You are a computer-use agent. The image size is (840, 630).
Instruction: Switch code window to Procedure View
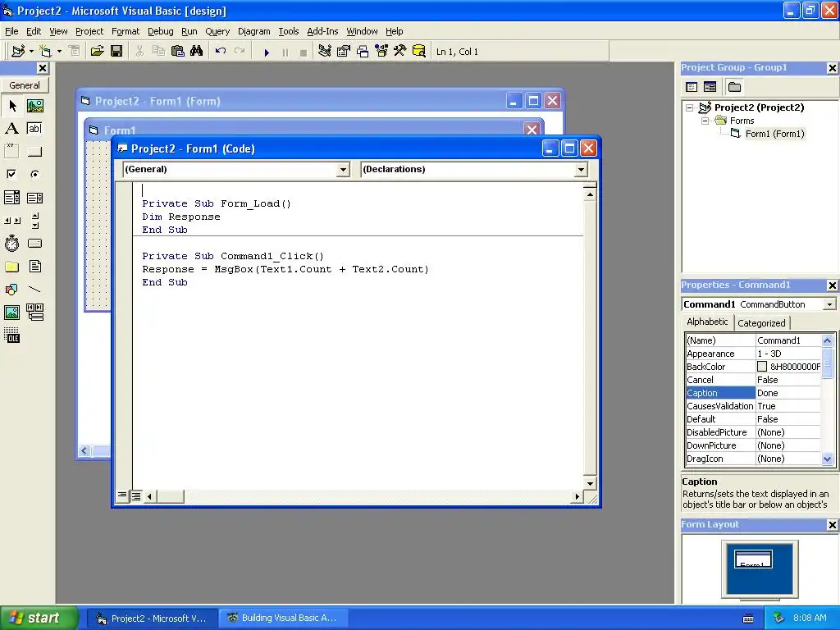click(x=122, y=495)
